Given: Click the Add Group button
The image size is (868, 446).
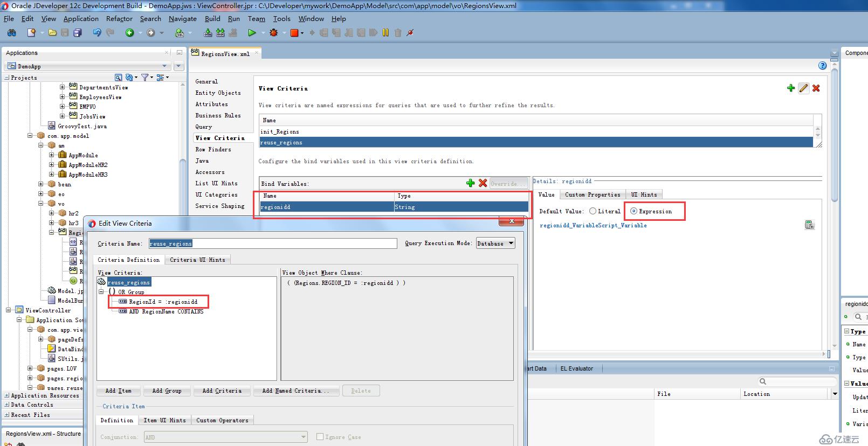Looking at the screenshot, I should [x=167, y=391].
